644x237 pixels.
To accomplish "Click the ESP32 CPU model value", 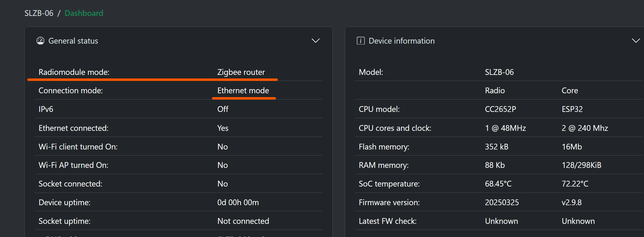I will tap(572, 109).
